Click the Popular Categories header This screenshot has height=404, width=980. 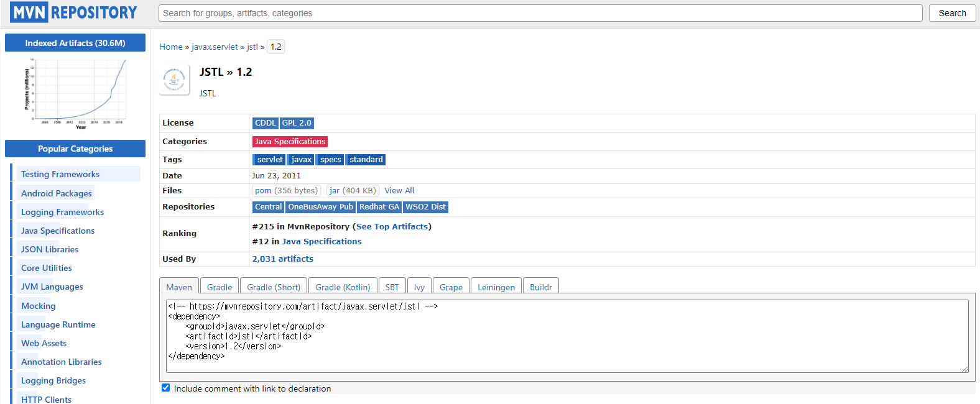pos(75,149)
